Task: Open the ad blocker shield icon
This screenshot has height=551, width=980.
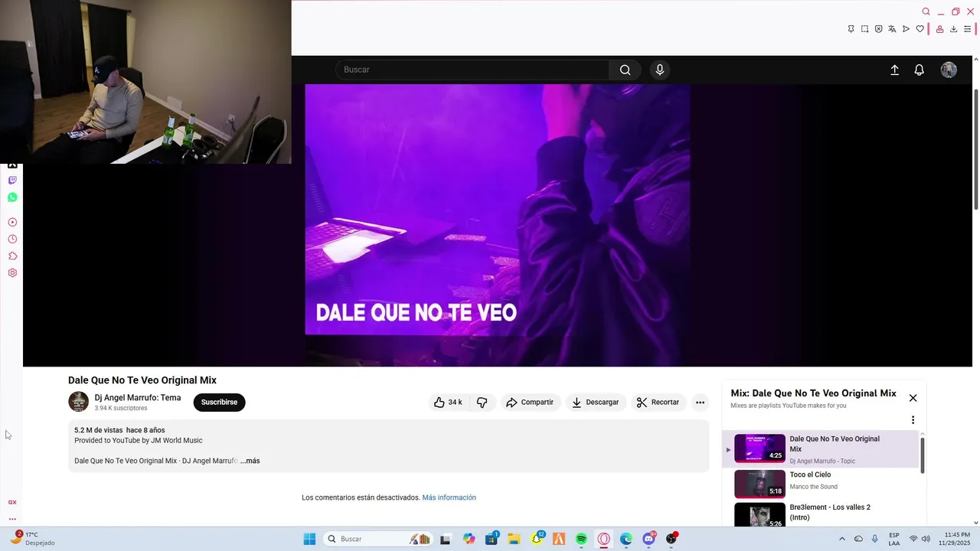Action: pyautogui.click(x=878, y=29)
